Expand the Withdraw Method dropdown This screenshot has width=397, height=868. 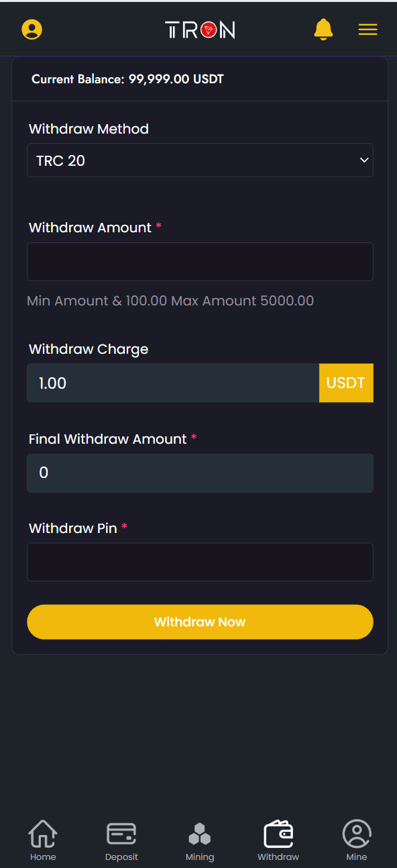[200, 160]
